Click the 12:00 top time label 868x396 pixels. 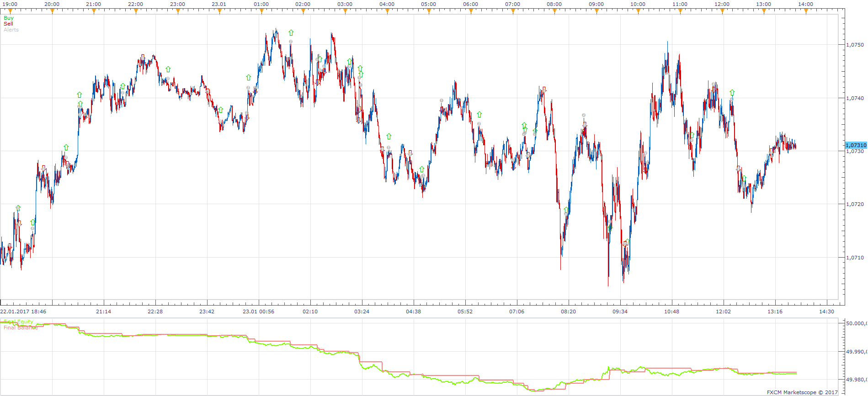722,4
